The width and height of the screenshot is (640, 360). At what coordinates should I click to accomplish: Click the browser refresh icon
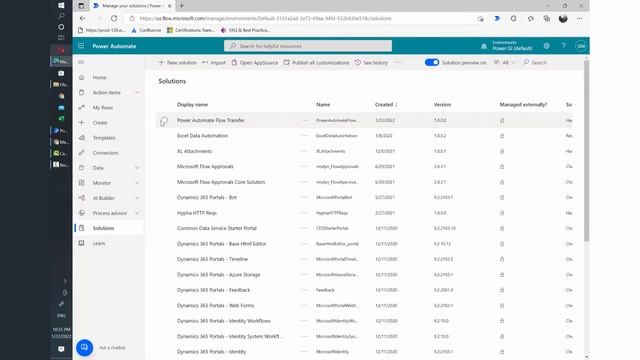click(114, 18)
